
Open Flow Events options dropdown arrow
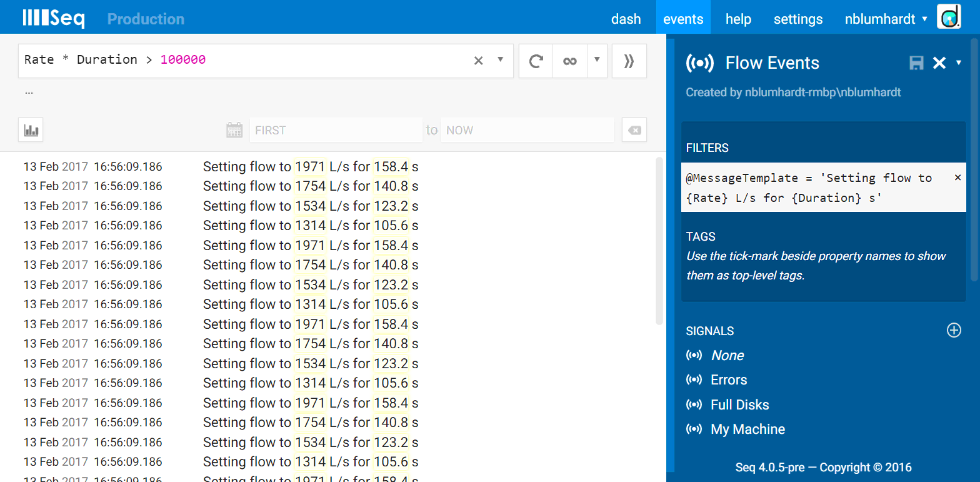(x=959, y=63)
